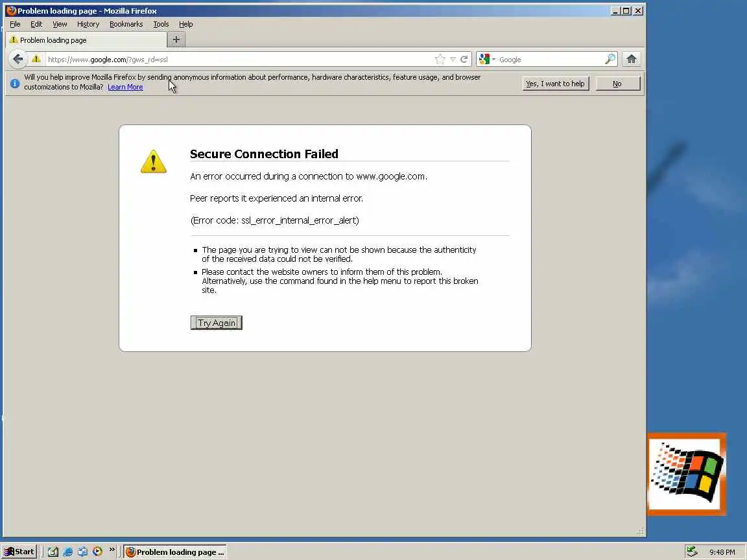
Task: Click the Try Again button
Action: (217, 323)
